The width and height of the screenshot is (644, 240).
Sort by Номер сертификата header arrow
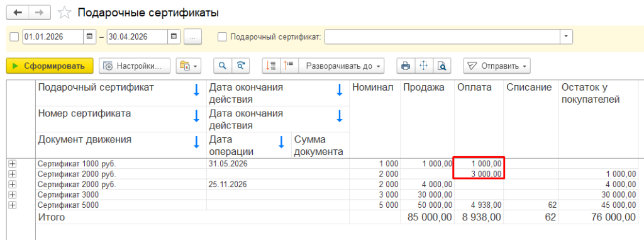[196, 116]
